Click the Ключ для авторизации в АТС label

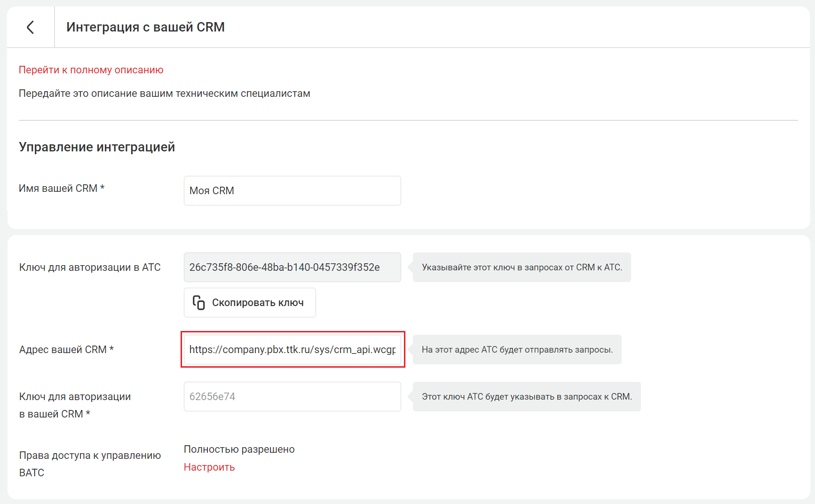90,268
